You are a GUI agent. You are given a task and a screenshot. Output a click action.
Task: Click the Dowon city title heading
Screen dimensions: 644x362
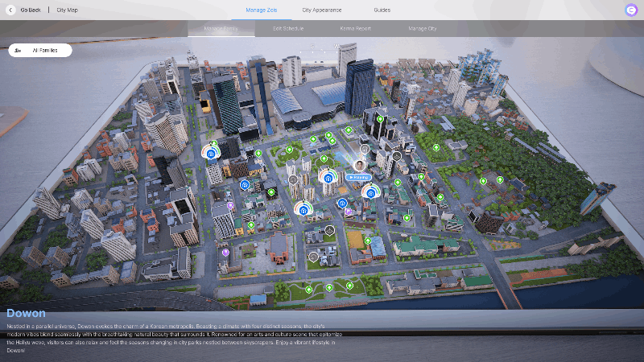[x=27, y=313]
